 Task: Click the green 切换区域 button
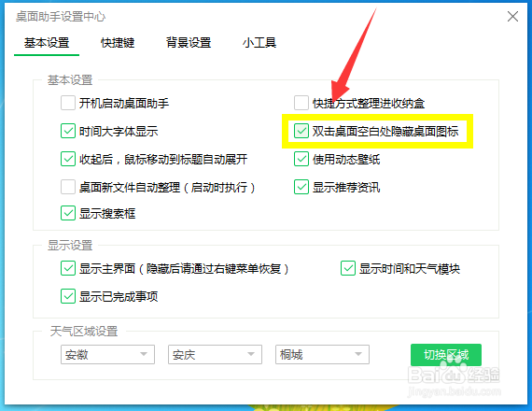tap(446, 355)
